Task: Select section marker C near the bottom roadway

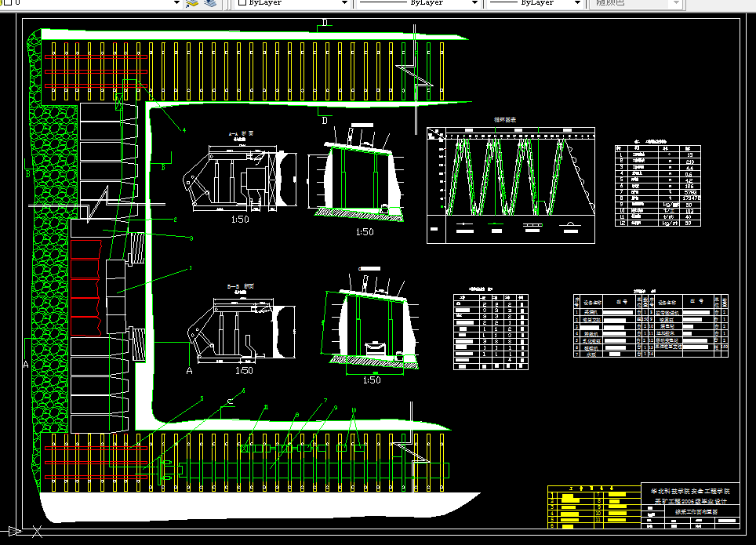Action: point(230,401)
